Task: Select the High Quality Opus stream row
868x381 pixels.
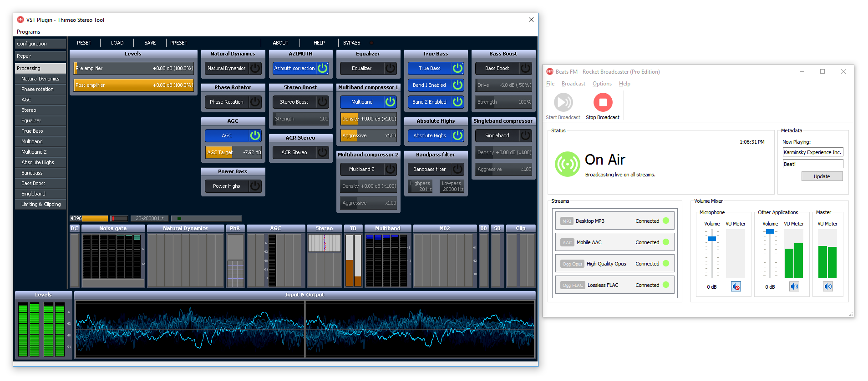Action: coord(614,264)
